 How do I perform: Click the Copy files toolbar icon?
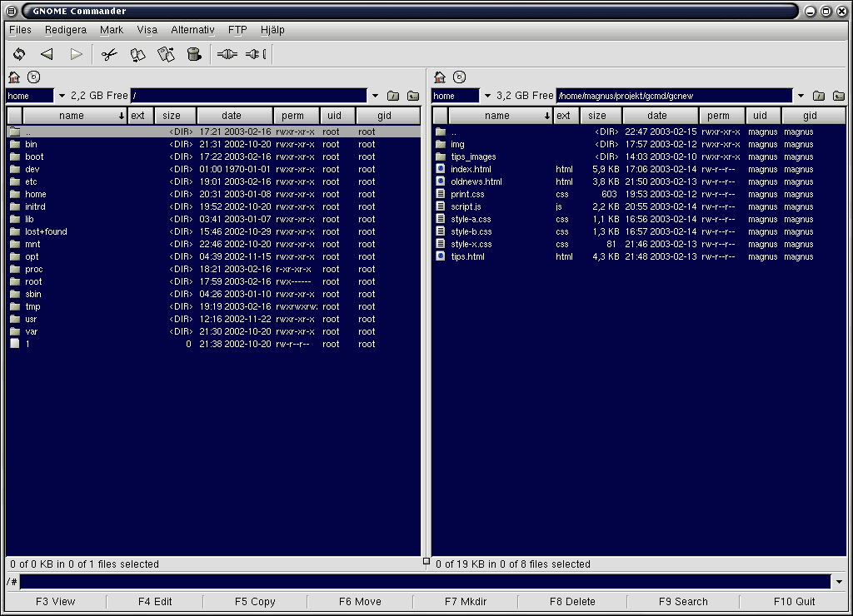point(137,55)
